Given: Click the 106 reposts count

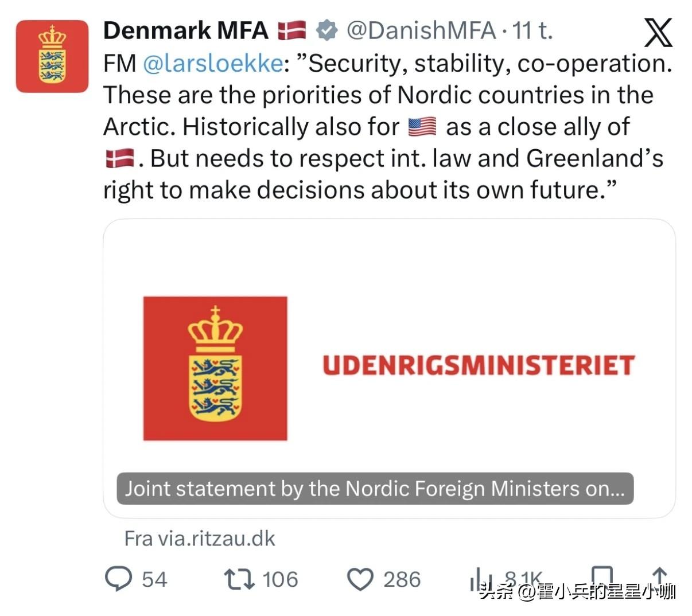Looking at the screenshot, I should click(280, 579).
